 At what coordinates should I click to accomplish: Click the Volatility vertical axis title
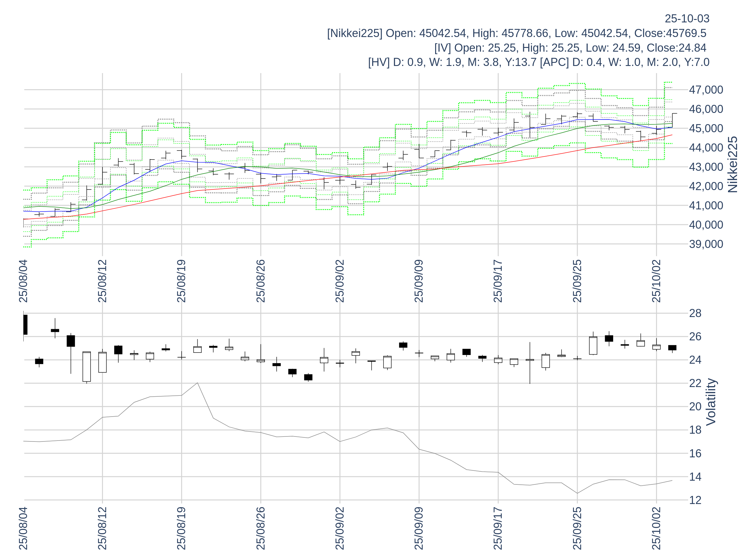711,402
